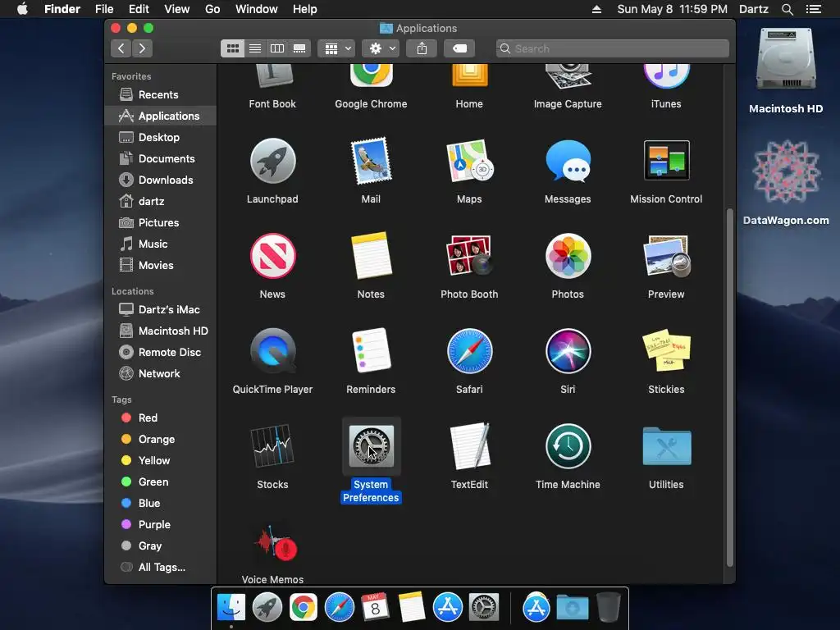
Task: Open the Help menu
Action: (x=305, y=9)
